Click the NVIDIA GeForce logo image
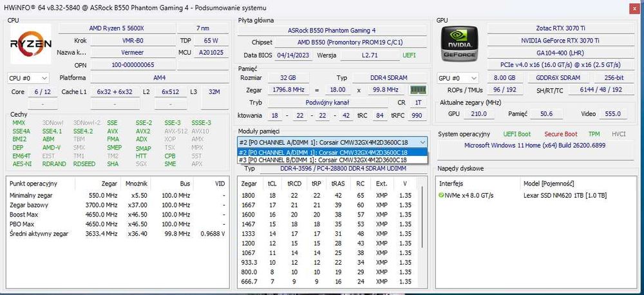644x295 pixels. 459,43
